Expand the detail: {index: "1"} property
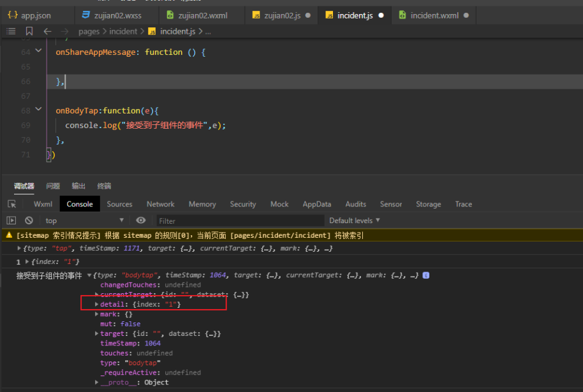The width and height of the screenshot is (583, 392). pos(97,305)
